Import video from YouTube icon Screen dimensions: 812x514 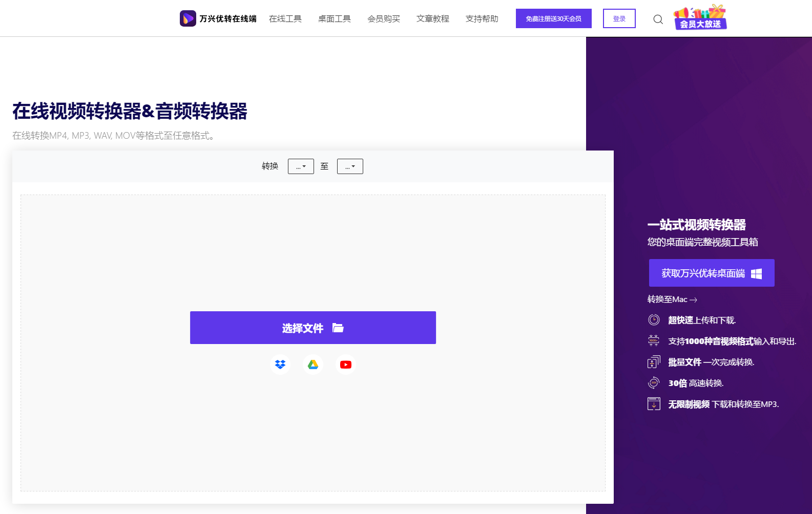pyautogui.click(x=346, y=365)
